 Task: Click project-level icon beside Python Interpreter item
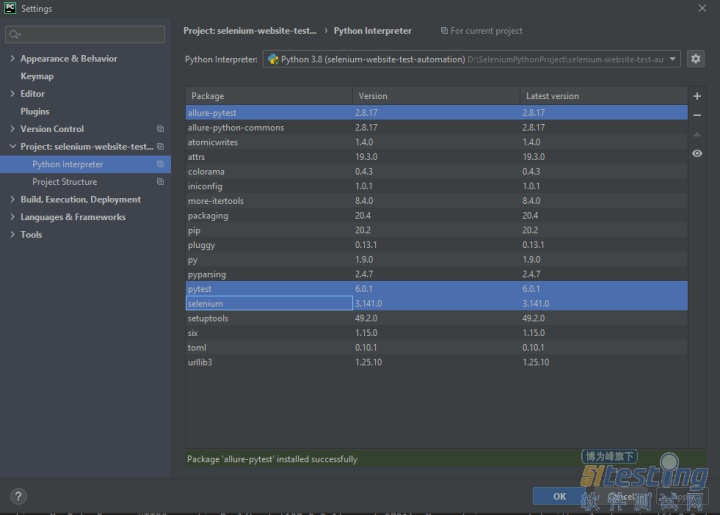pos(160,164)
